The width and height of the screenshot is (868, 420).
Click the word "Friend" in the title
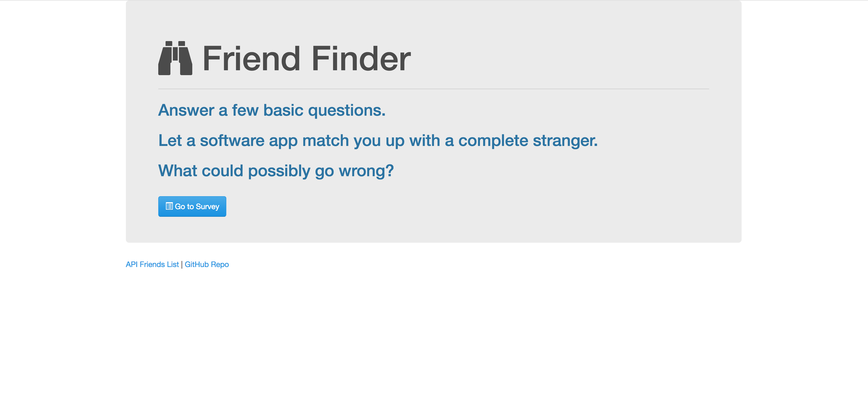251,59
